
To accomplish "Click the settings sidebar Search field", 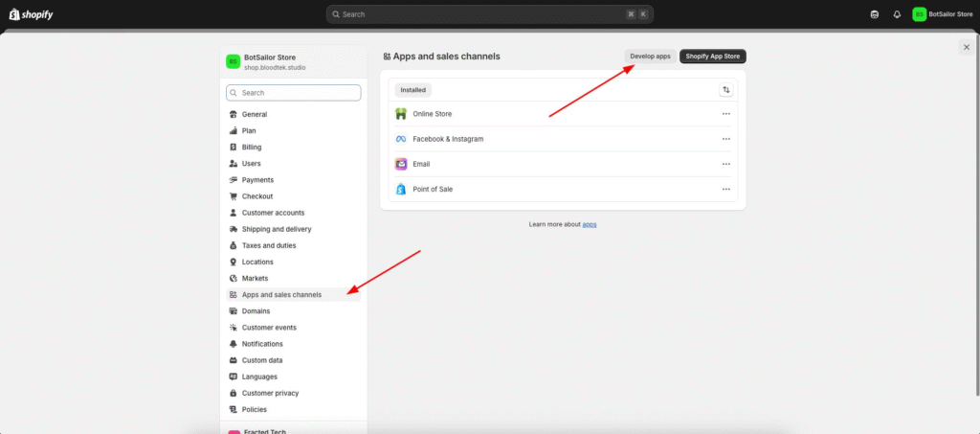I will pos(293,93).
